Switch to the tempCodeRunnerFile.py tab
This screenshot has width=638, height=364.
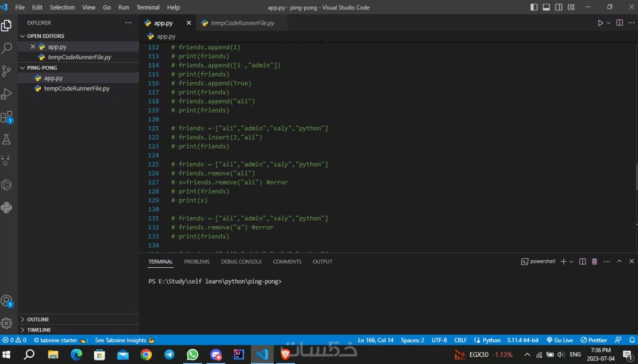click(x=242, y=23)
